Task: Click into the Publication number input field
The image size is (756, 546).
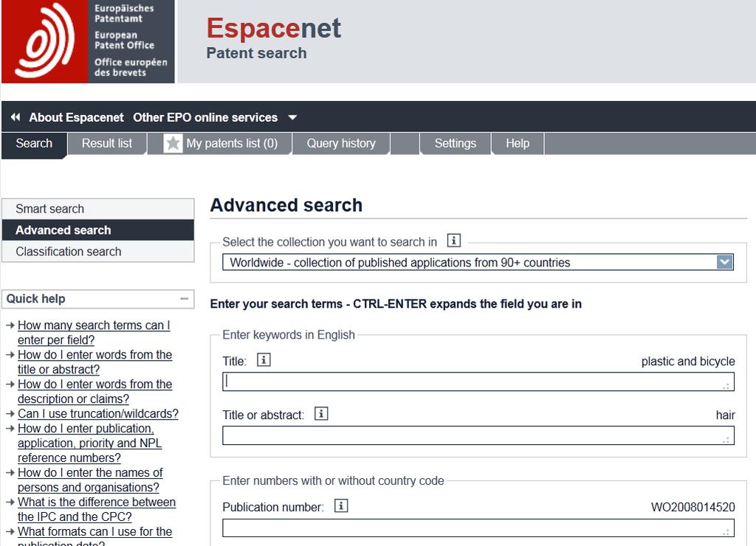Action: pos(478,528)
